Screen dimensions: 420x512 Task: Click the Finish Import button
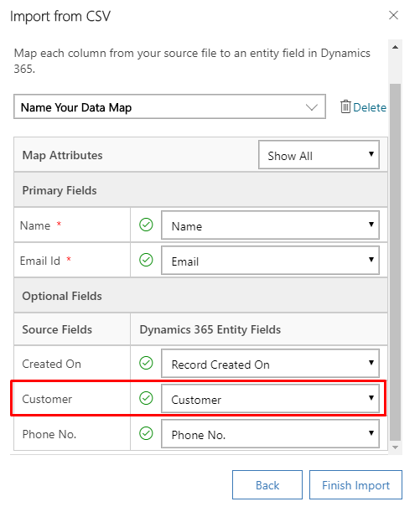tap(355, 485)
